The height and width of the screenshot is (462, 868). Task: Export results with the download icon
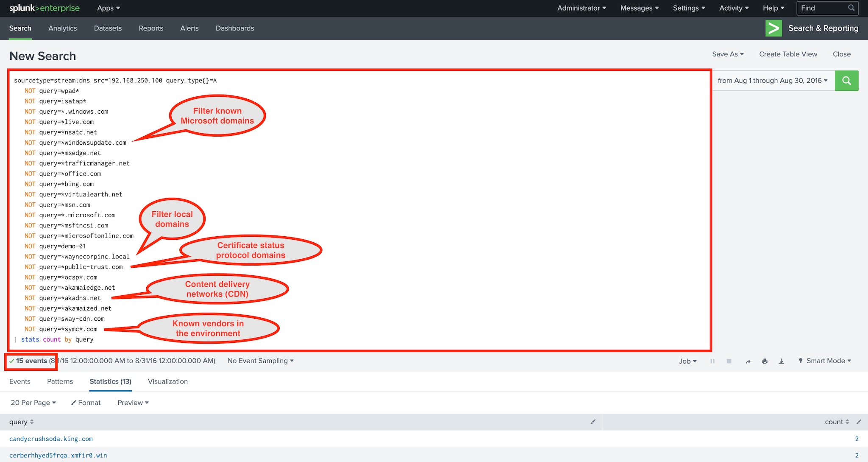781,361
